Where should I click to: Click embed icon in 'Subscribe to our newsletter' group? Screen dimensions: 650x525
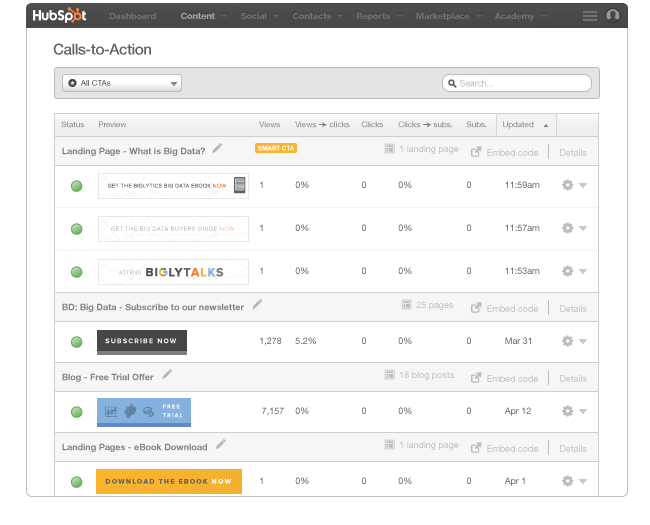[476, 308]
